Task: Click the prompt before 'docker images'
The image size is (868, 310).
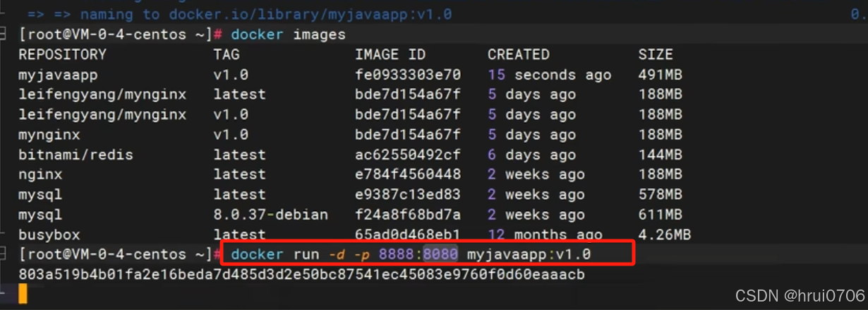Action: (x=121, y=35)
